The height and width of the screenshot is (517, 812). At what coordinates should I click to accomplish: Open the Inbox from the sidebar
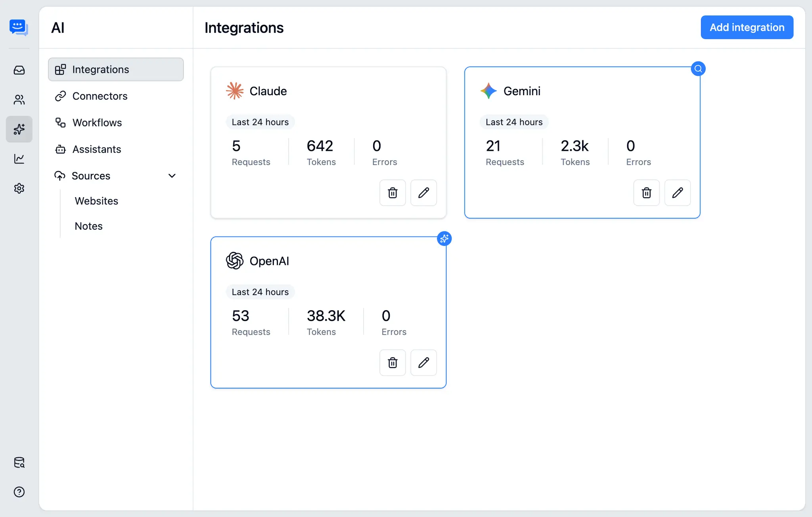point(19,70)
